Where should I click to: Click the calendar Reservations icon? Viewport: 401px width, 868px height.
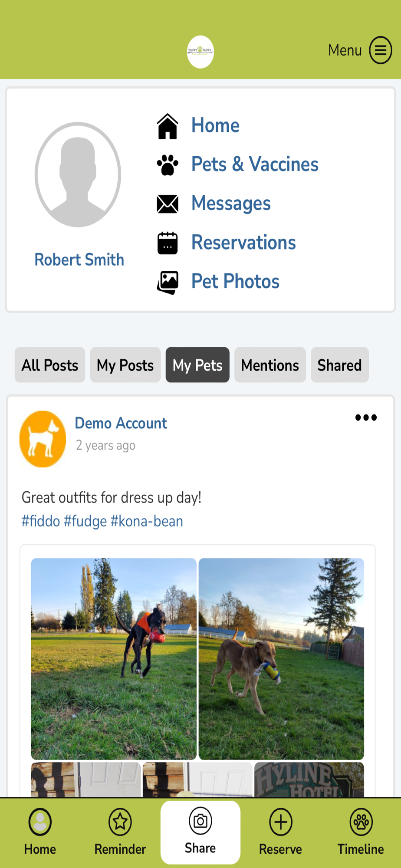(x=168, y=243)
